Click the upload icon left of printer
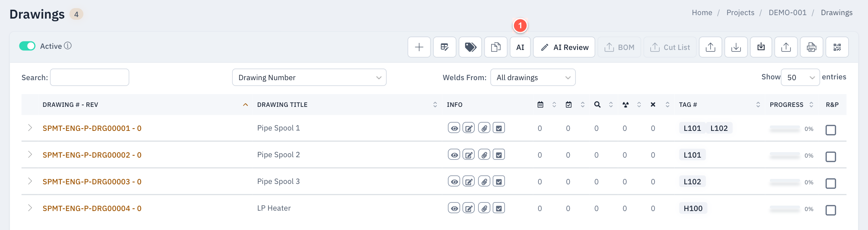The image size is (868, 230). coord(786,47)
